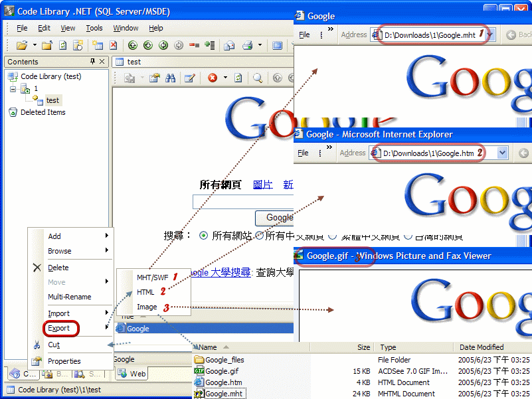Open address dropdown in Internet Explorer window
This screenshot has width=532, height=399.
503,153
